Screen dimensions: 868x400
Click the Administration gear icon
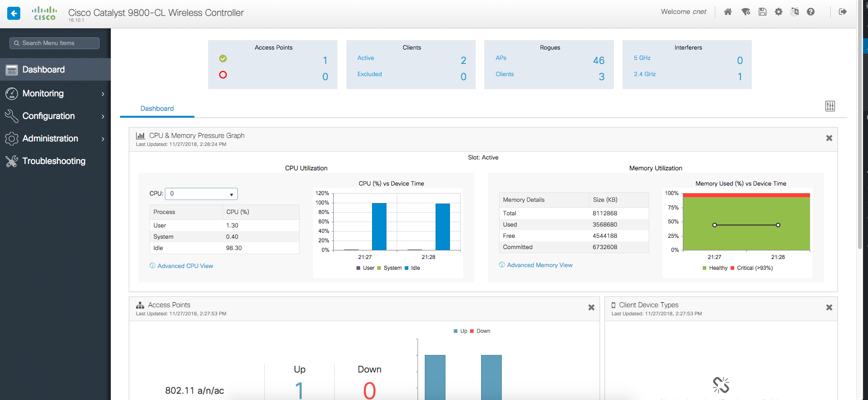coord(12,139)
